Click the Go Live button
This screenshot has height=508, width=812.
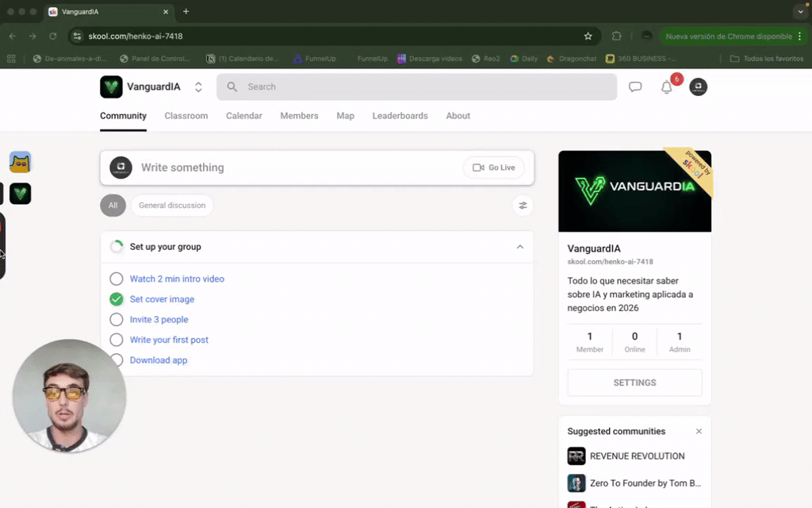click(x=493, y=167)
